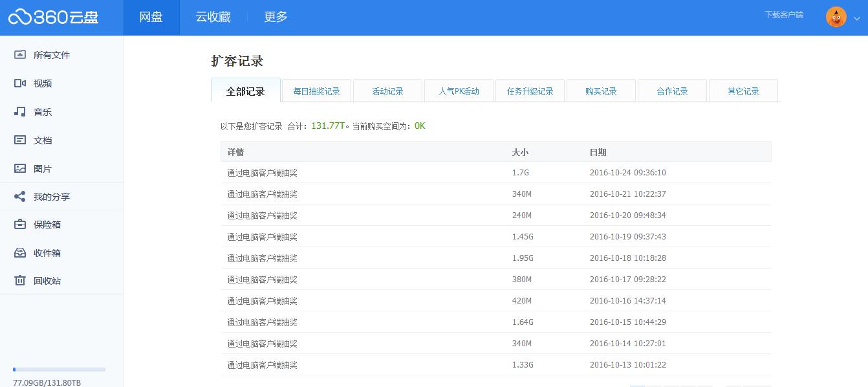Expand the 更多 (More) navigation menu
This screenshot has height=387, width=868.
pyautogui.click(x=275, y=17)
